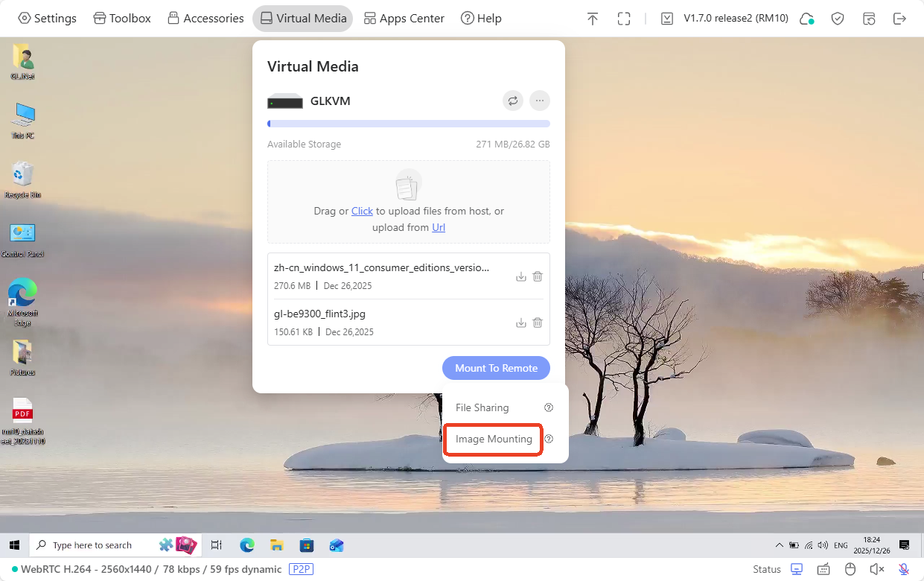Click the log out icon at top right

tap(899, 19)
